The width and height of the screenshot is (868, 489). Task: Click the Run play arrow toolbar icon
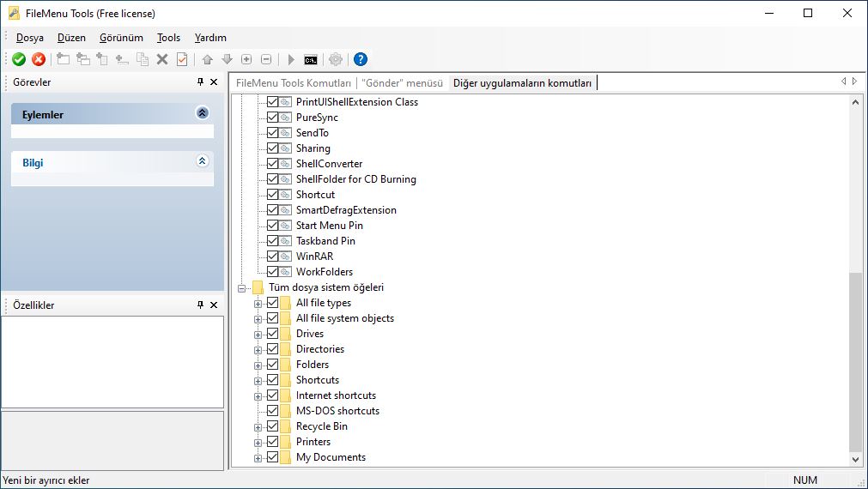tap(291, 59)
